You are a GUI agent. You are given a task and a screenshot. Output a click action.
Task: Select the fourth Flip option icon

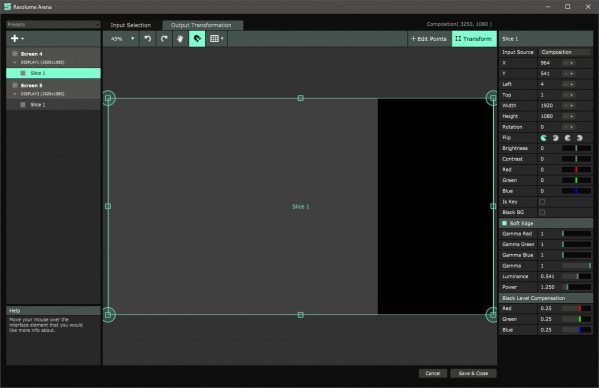click(580, 138)
